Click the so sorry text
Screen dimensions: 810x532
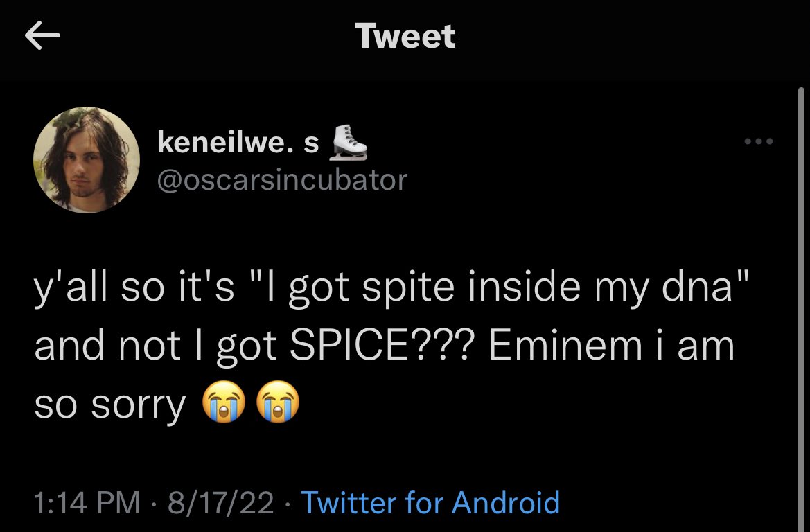point(110,405)
